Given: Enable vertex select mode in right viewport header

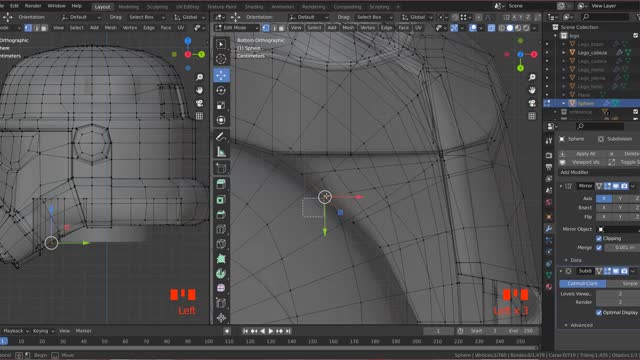Looking at the screenshot, I should click(x=266, y=28).
